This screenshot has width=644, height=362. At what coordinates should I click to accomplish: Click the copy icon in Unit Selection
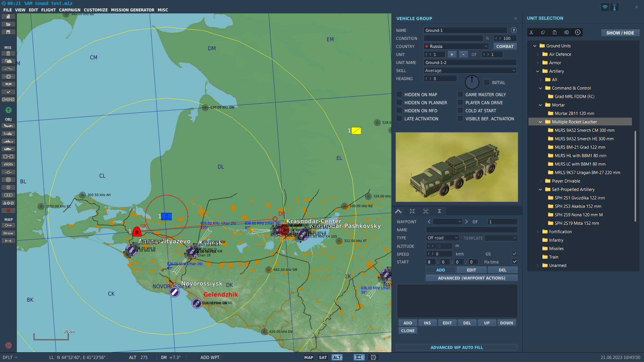[x=543, y=33]
